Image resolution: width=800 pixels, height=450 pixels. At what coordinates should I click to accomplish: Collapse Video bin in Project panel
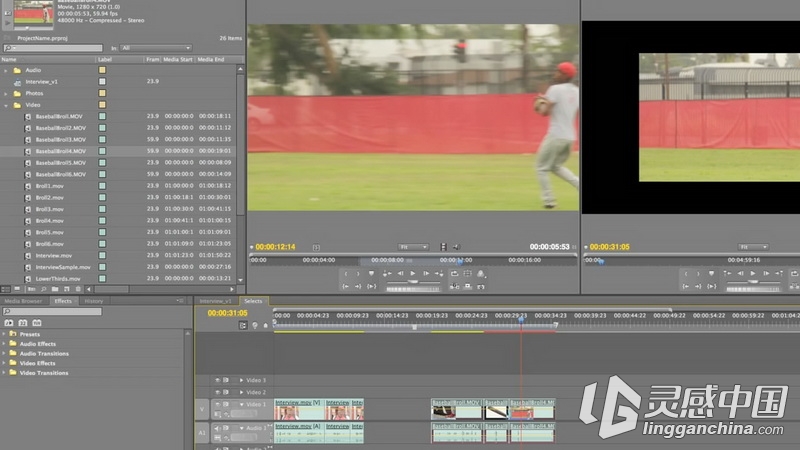[x=6, y=106]
